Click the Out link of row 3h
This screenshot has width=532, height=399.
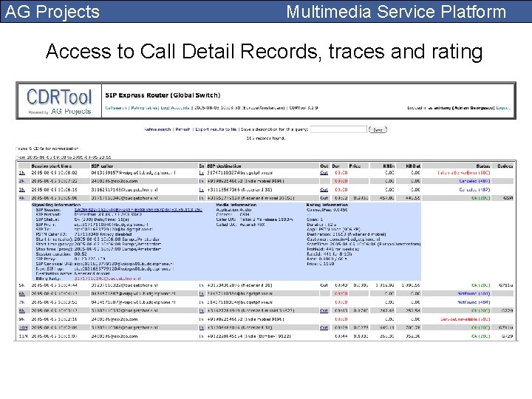[x=324, y=190]
